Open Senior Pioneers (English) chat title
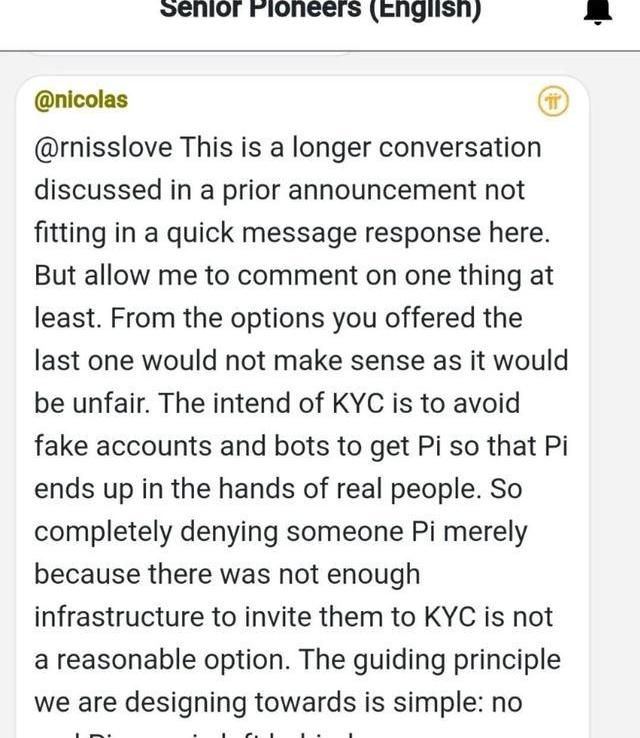The image size is (640, 738). pyautogui.click(x=320, y=10)
